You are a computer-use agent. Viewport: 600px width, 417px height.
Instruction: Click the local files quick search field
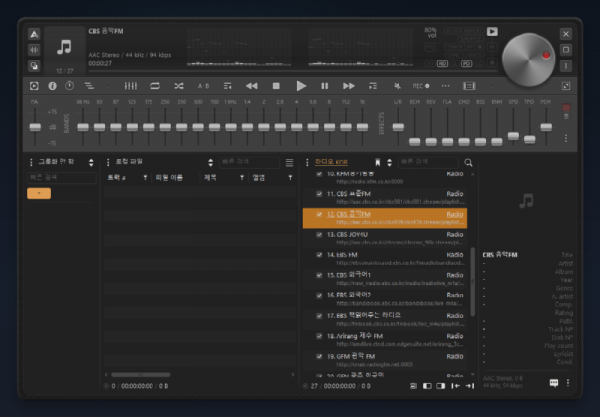pos(249,162)
